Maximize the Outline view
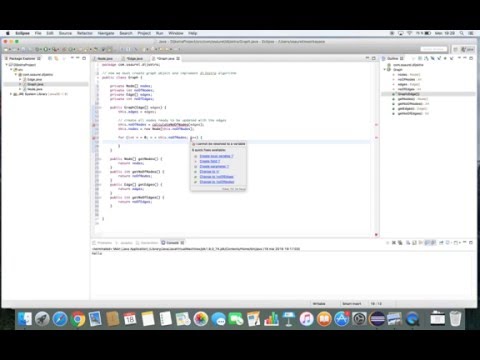Screen dimensions: 480x360 click(471, 58)
